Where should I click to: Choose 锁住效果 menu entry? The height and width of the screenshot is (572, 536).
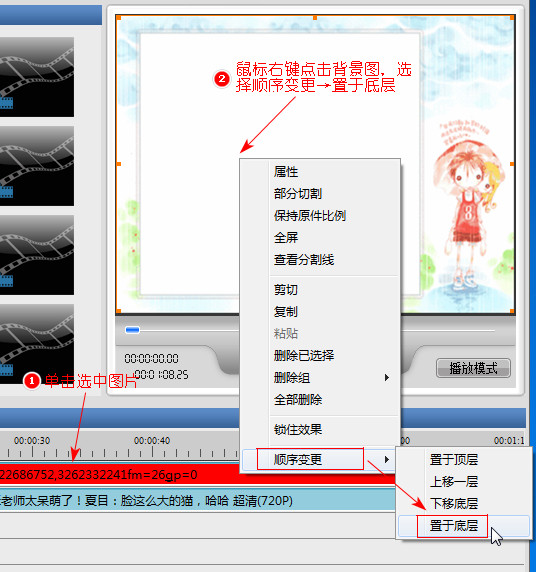298,429
